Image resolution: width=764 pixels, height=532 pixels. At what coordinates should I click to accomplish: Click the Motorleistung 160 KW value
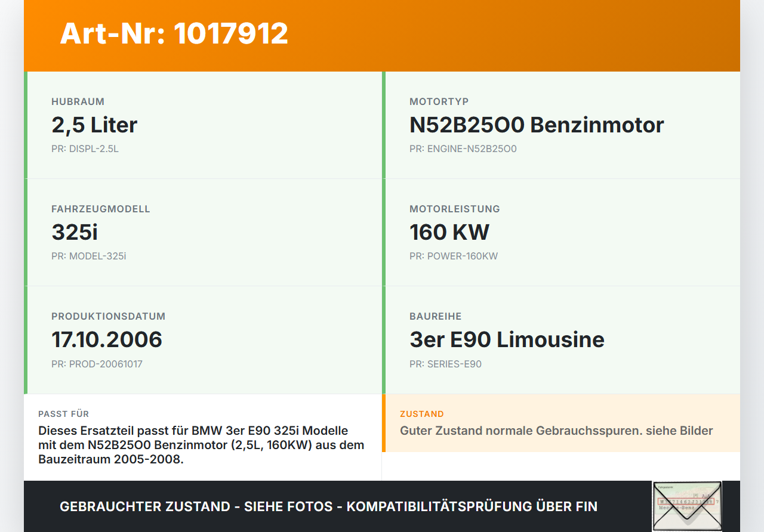pos(449,233)
